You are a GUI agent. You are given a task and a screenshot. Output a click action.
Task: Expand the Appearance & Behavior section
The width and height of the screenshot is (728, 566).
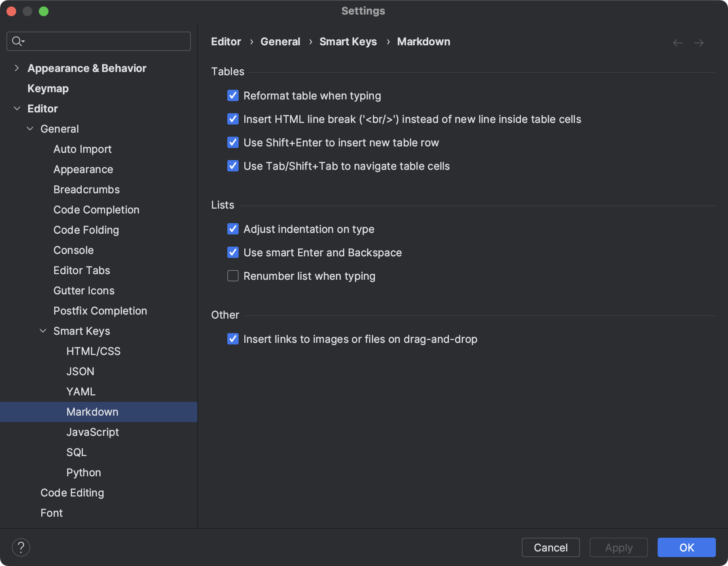tap(17, 68)
